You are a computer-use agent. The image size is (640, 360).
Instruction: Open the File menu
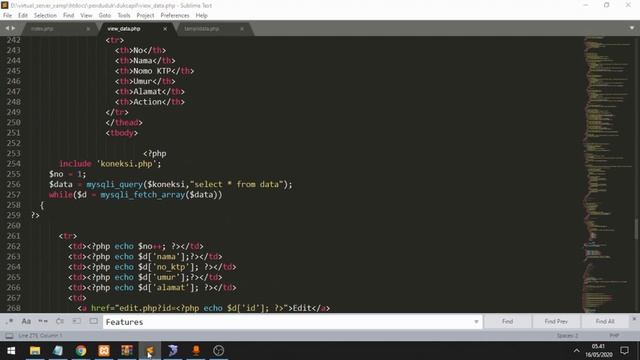point(7,16)
